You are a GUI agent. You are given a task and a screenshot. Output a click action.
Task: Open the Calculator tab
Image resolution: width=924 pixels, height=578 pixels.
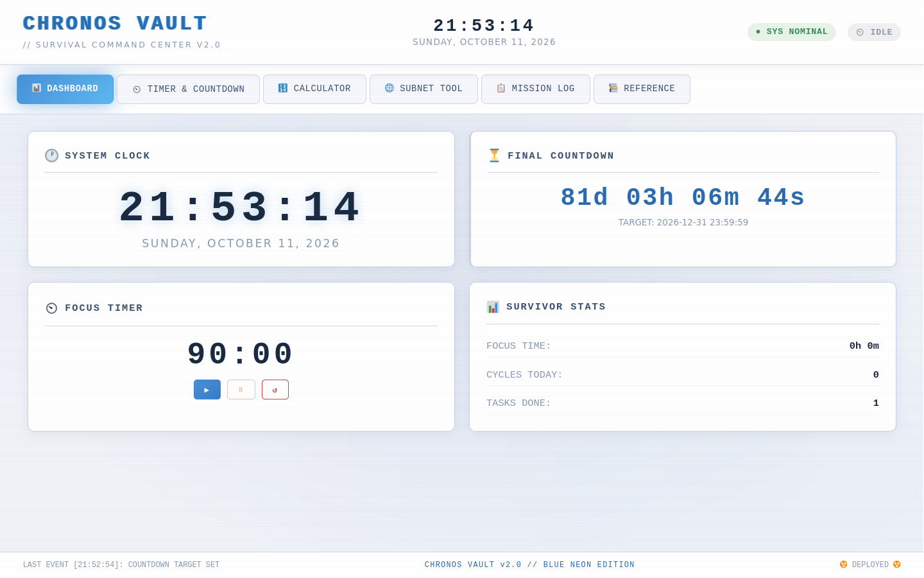[314, 89]
